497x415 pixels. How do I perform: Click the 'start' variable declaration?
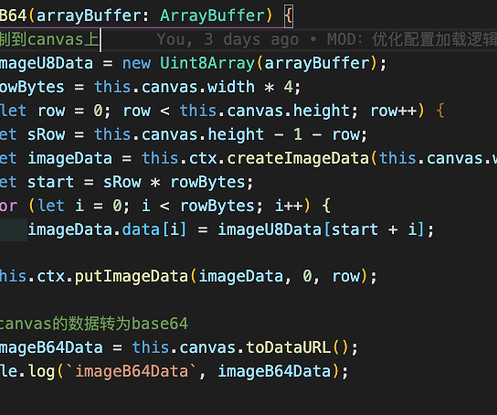(50, 182)
